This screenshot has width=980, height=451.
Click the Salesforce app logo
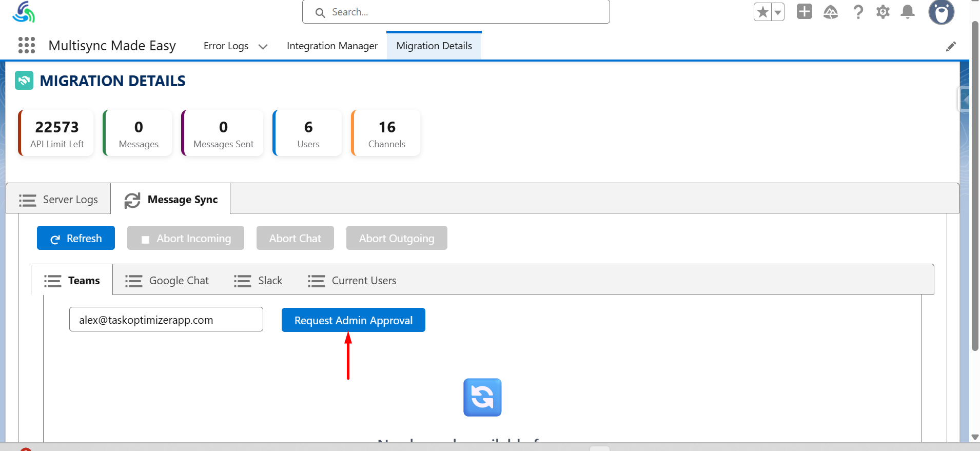click(24, 12)
